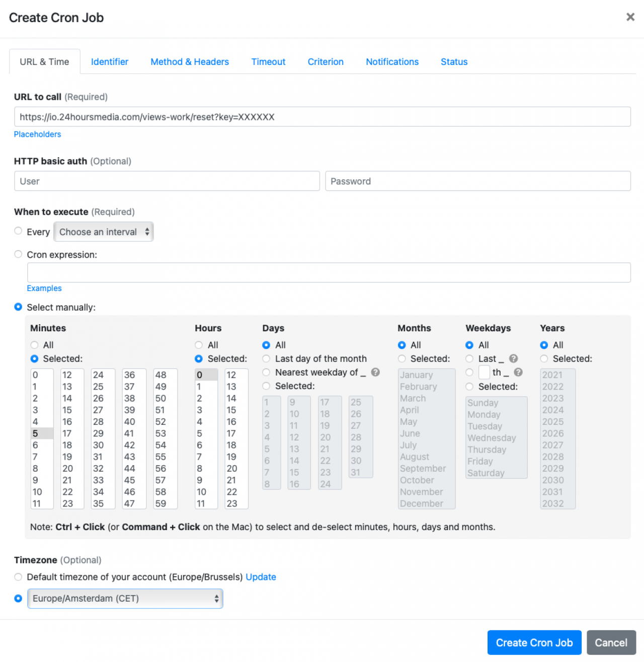Open the Placeholders link
Screen dimensions: 644x662
[37, 134]
